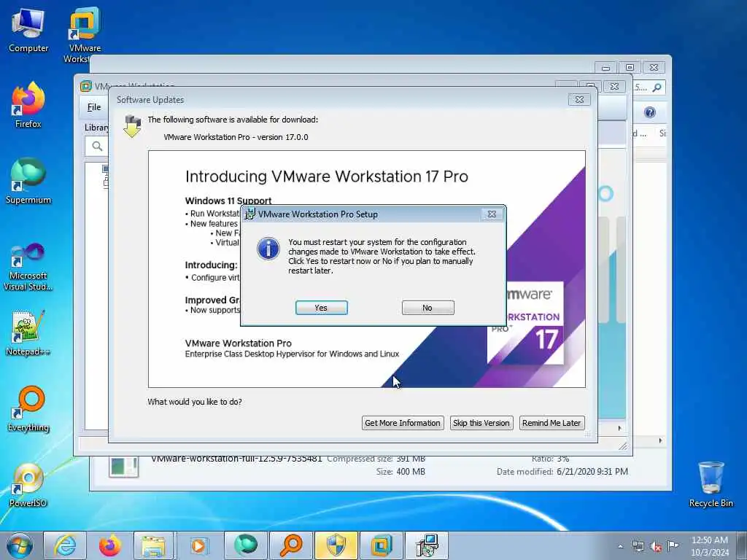
Task: Click the restore button of the back Explorer window
Action: point(630,68)
